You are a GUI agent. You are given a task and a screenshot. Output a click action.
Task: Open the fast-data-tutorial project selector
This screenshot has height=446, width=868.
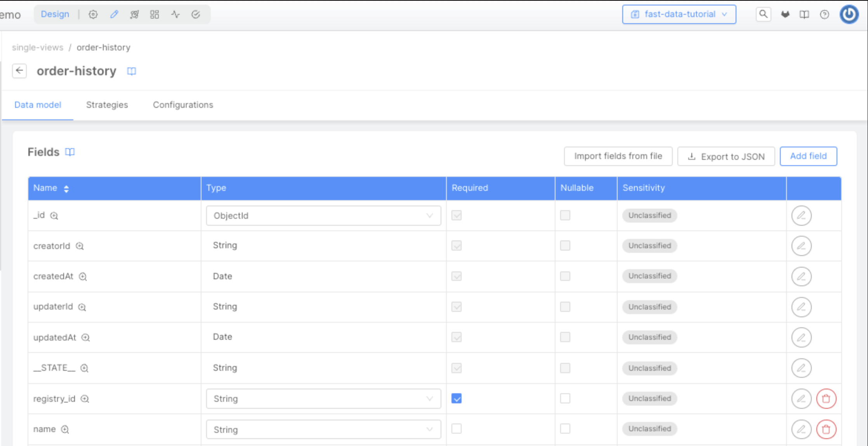(x=679, y=14)
